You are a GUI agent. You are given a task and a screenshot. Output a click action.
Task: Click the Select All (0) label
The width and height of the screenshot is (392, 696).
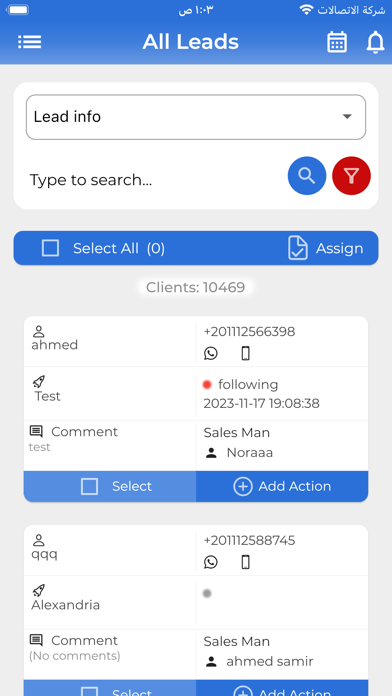pyautogui.click(x=119, y=248)
